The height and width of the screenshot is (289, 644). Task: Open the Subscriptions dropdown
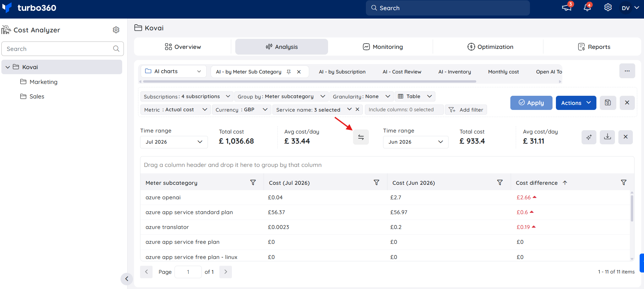[187, 96]
